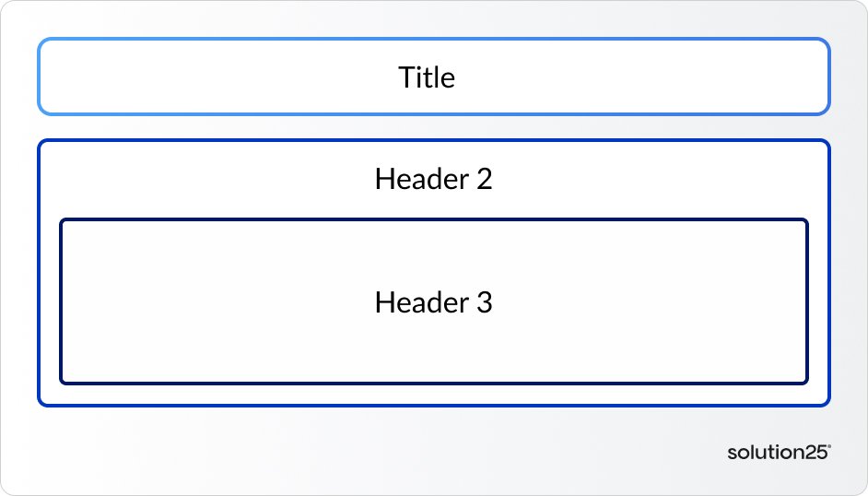Image resolution: width=868 pixels, height=496 pixels.
Task: Click empty space right of Header 2 label
Action: click(x=663, y=179)
